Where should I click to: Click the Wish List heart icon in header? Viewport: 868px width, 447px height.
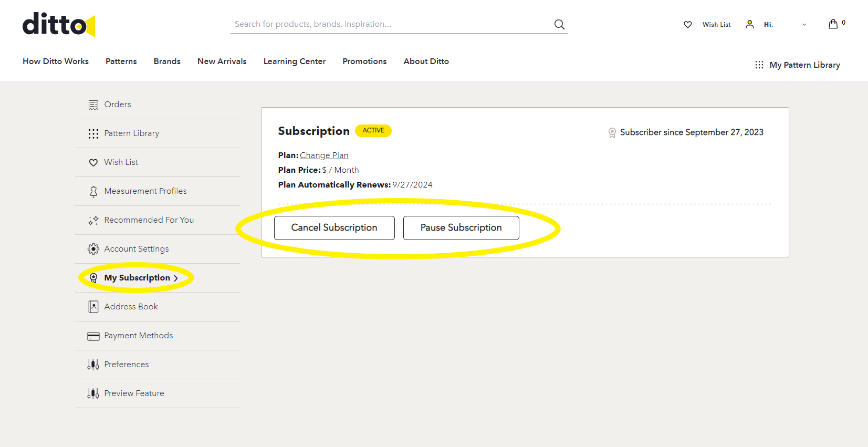687,25
